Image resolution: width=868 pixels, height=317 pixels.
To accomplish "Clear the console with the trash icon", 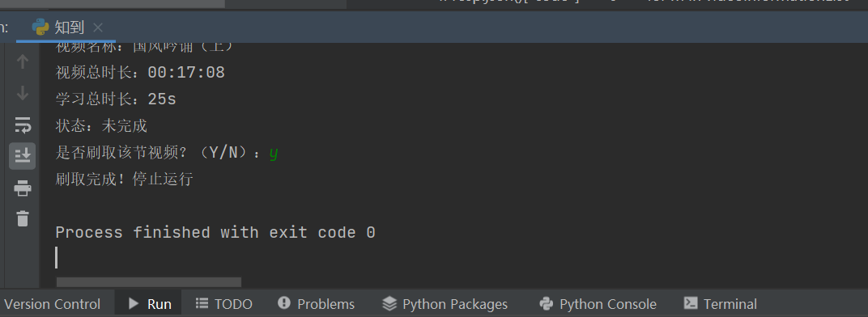I will pos(22,218).
